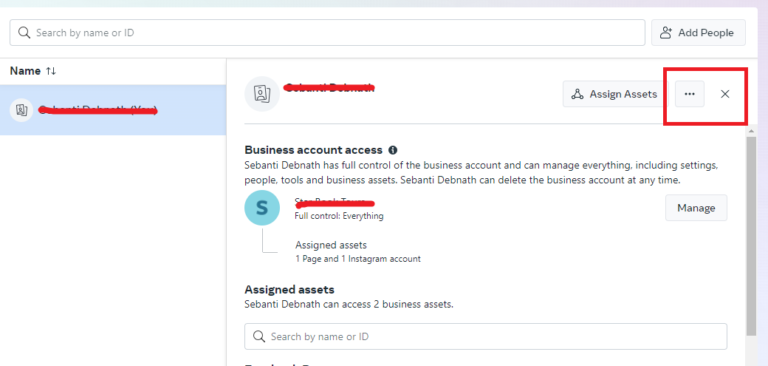Click the details panel vertical scrollbar

click(752, 235)
